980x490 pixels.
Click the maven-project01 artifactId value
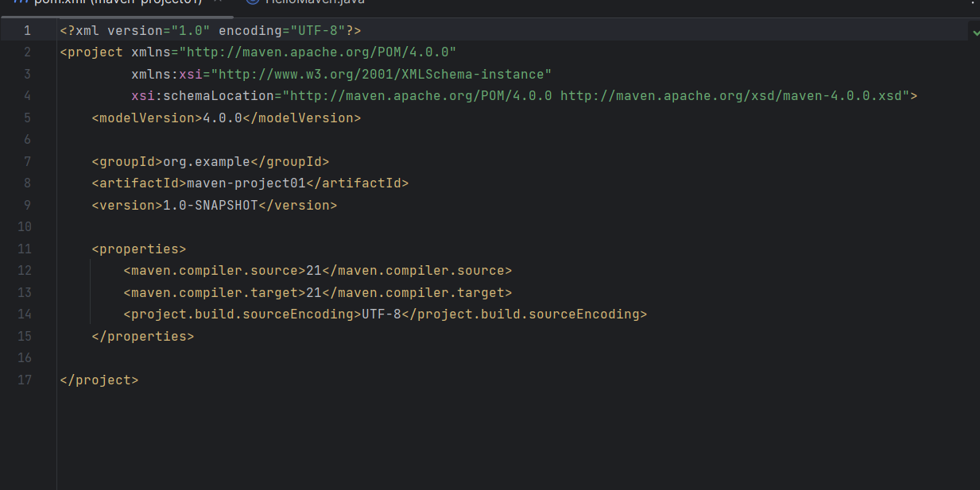(x=246, y=183)
